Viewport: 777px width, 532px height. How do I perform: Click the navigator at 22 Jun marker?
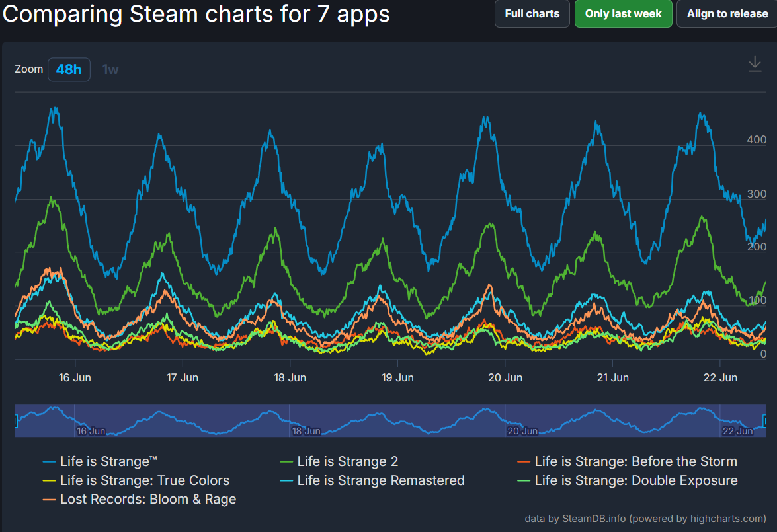(737, 431)
